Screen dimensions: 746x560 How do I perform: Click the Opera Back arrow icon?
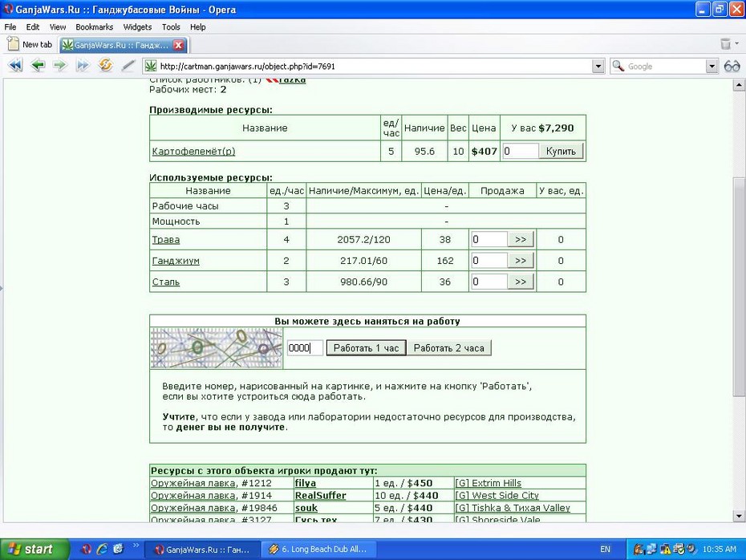coord(38,65)
